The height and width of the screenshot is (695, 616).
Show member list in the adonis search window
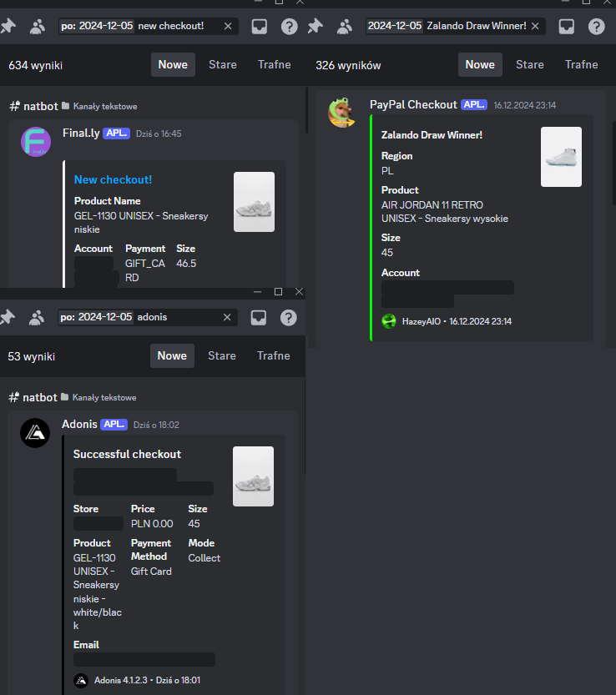click(x=37, y=318)
